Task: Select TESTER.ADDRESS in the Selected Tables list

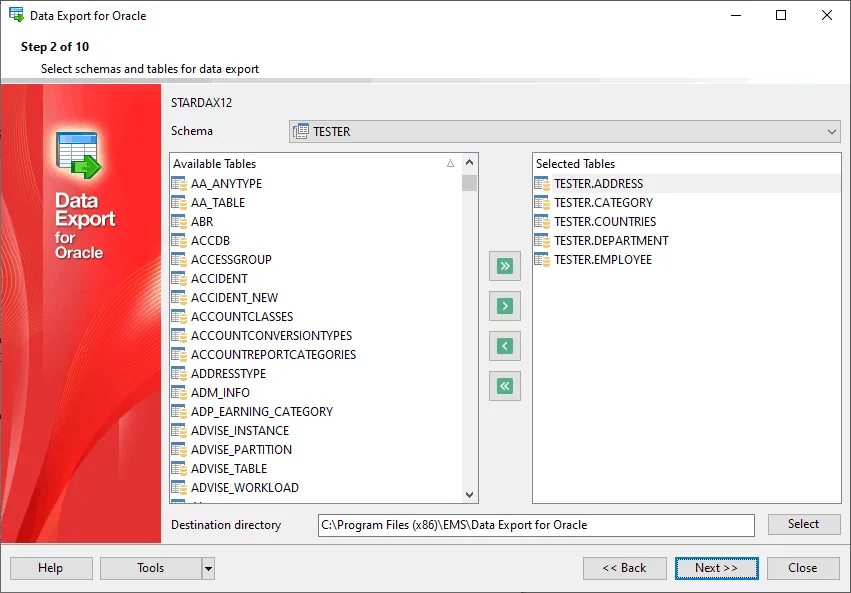Action: (x=598, y=184)
